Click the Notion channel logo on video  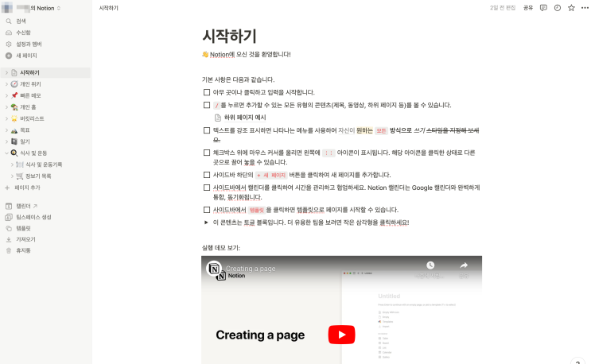coord(214,269)
